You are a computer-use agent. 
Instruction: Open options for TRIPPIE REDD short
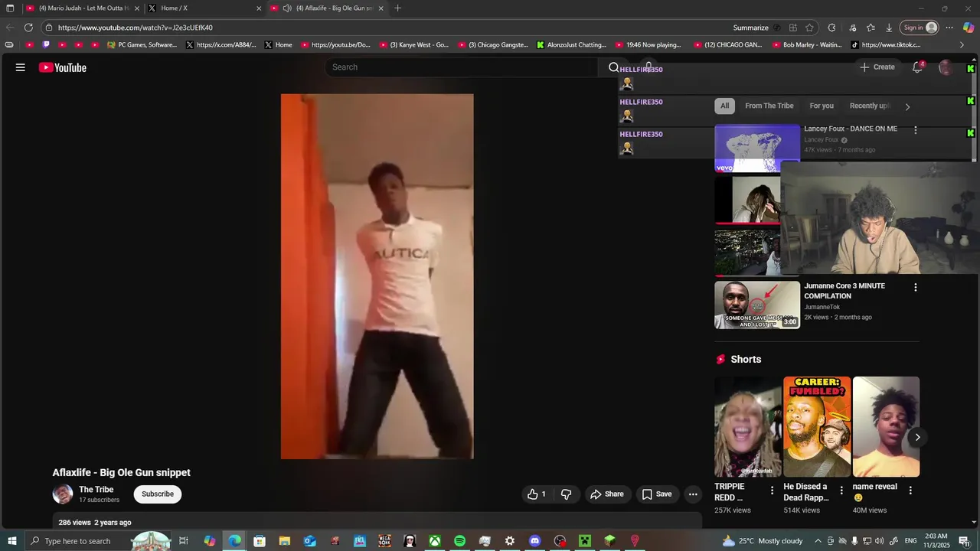772,491
